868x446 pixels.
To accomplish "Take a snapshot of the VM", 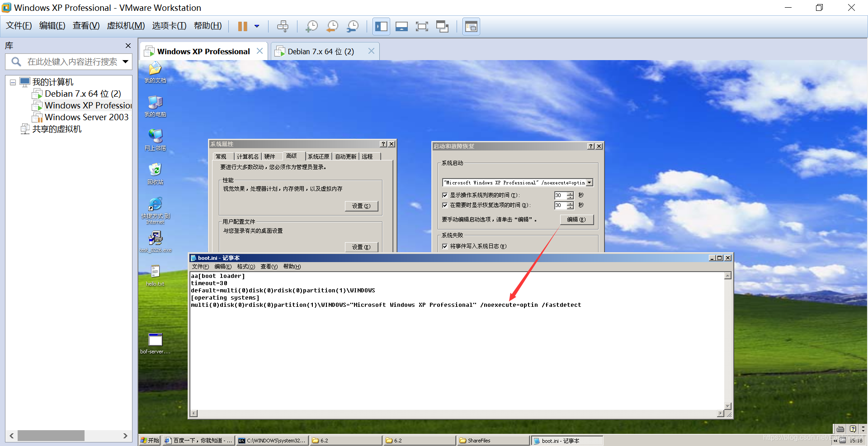I will pyautogui.click(x=311, y=26).
